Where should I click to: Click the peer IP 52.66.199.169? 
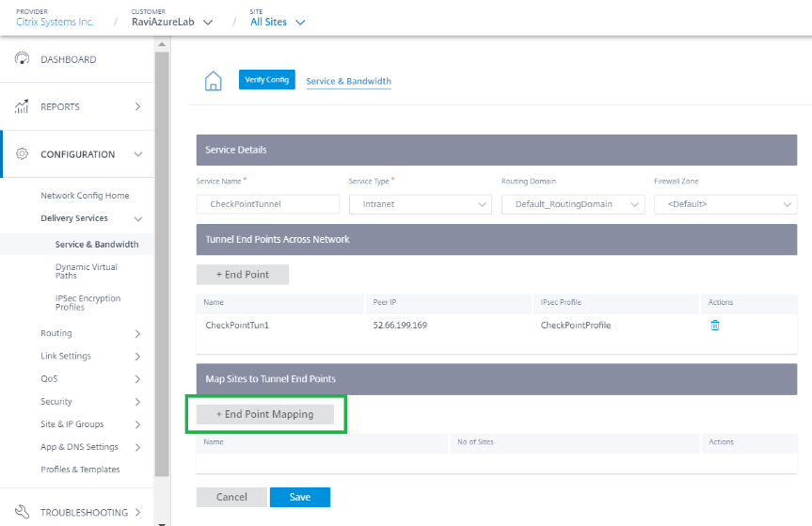(x=400, y=326)
